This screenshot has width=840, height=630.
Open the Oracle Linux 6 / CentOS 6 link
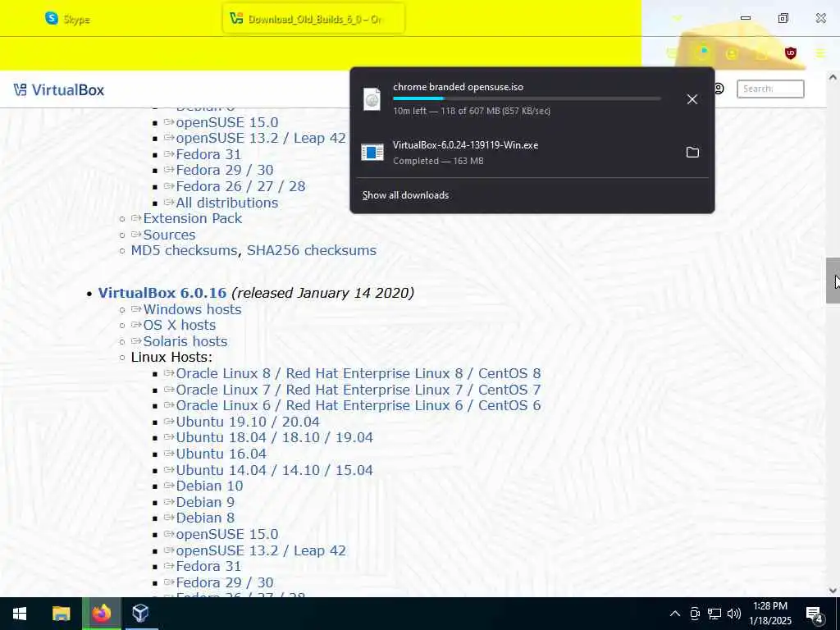point(358,405)
